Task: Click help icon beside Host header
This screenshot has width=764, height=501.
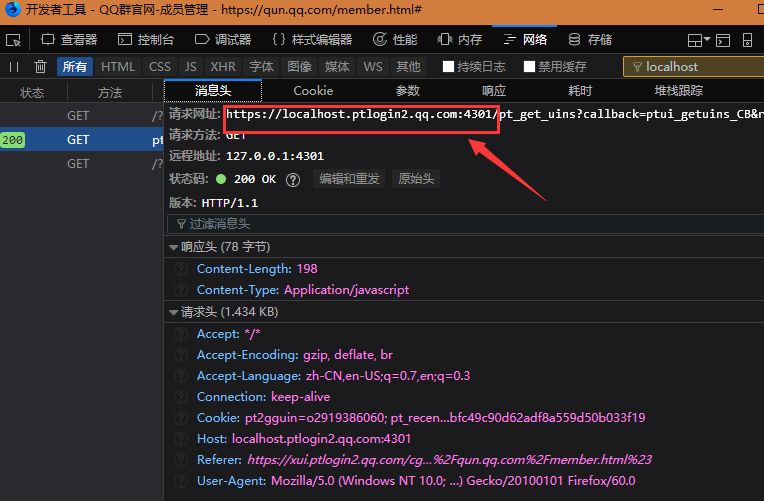Action: tap(181, 439)
